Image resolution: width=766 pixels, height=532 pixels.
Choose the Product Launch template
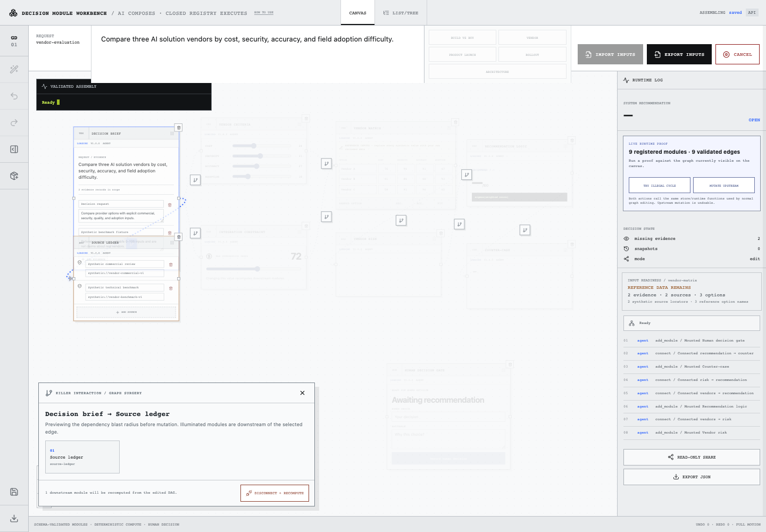point(462,54)
